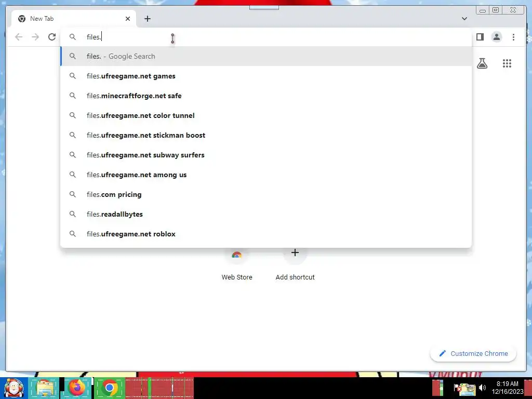Viewport: 532px width, 399px height.
Task: Choose suggestion files.ufreegame.net games
Action: [266, 76]
